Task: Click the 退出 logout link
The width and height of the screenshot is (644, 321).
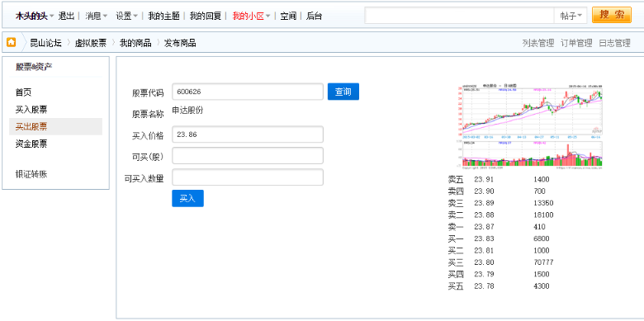Action: click(67, 17)
